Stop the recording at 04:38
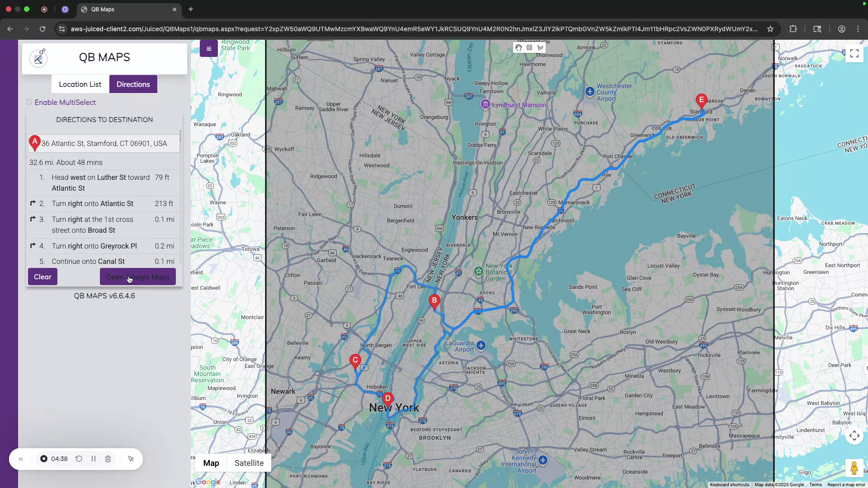 [43, 459]
